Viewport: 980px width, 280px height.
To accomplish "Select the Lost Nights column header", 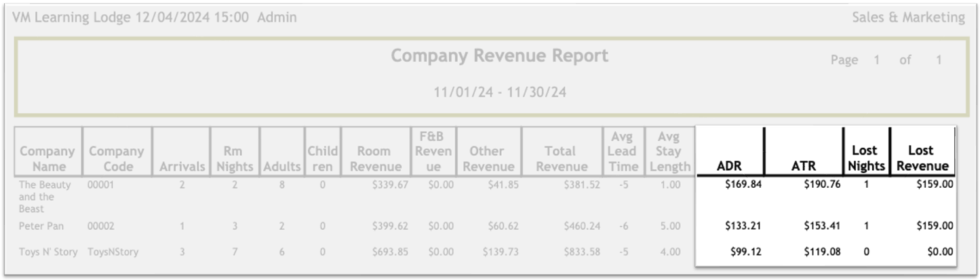I will coord(866,158).
